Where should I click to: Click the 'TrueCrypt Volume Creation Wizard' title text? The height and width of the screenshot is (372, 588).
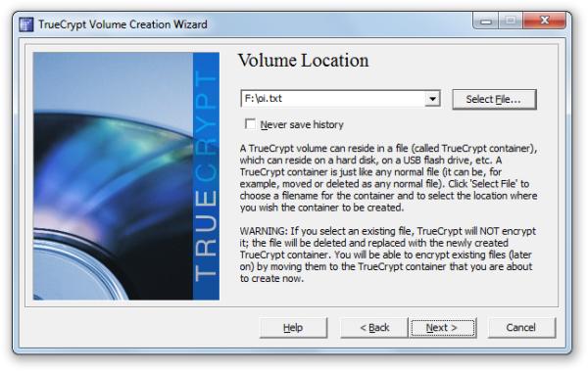pyautogui.click(x=122, y=24)
